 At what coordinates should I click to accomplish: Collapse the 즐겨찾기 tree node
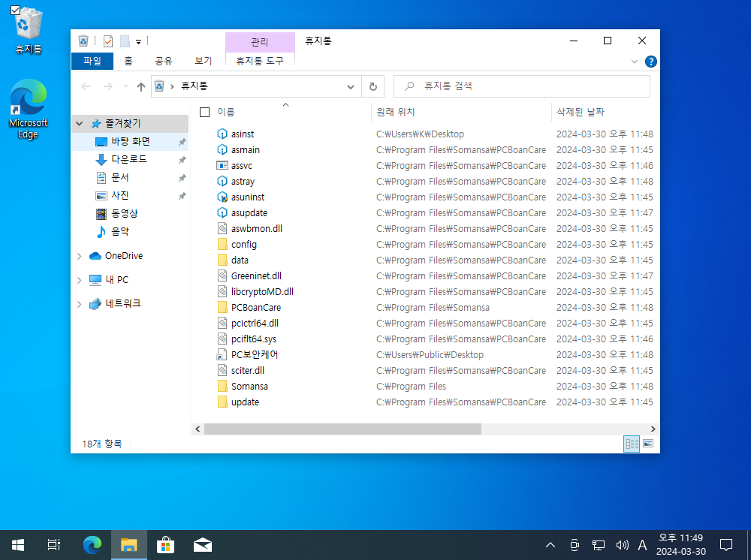tap(80, 124)
